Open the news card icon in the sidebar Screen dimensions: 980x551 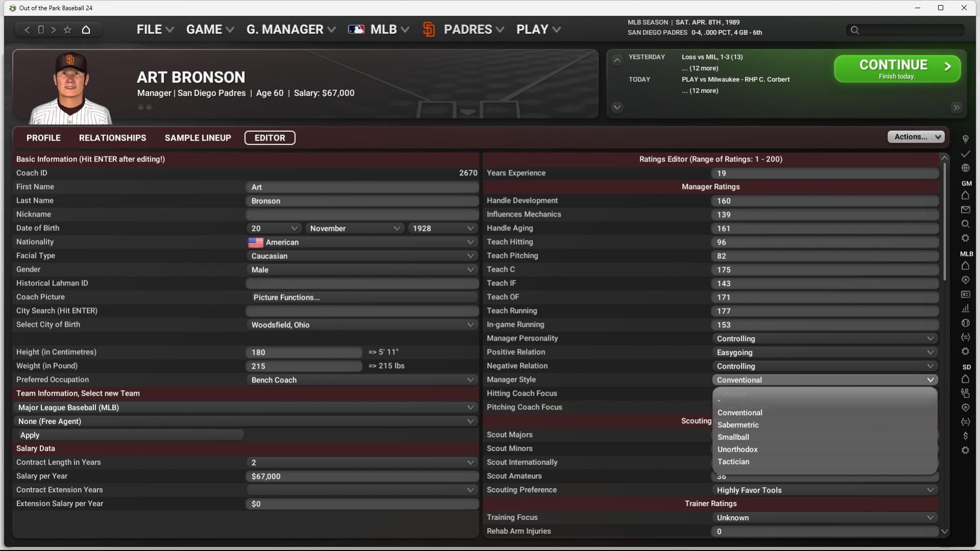point(965,295)
